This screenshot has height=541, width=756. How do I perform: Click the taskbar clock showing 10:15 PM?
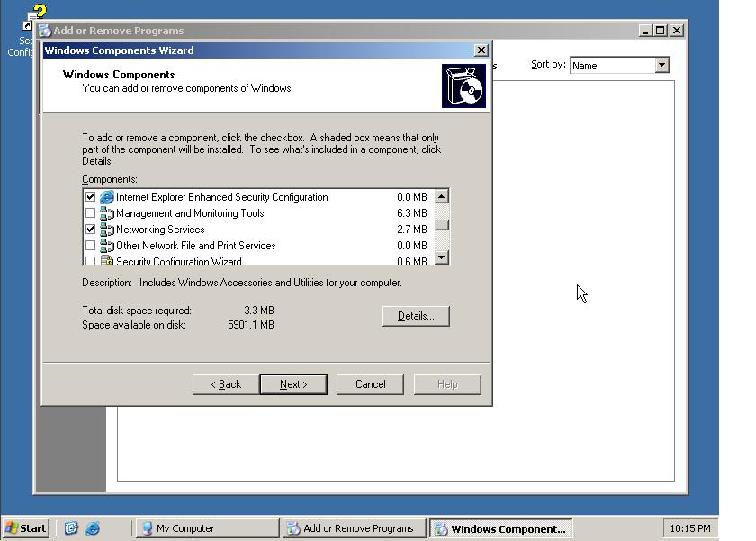click(x=690, y=528)
